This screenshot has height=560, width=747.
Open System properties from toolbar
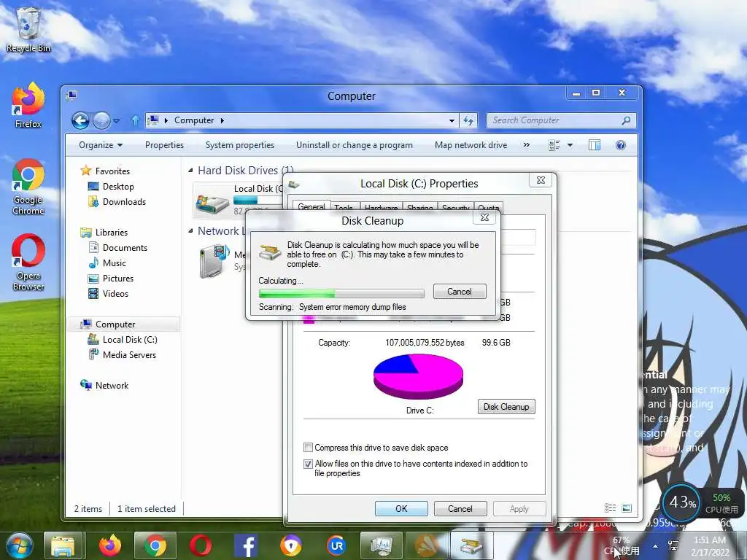click(x=239, y=145)
